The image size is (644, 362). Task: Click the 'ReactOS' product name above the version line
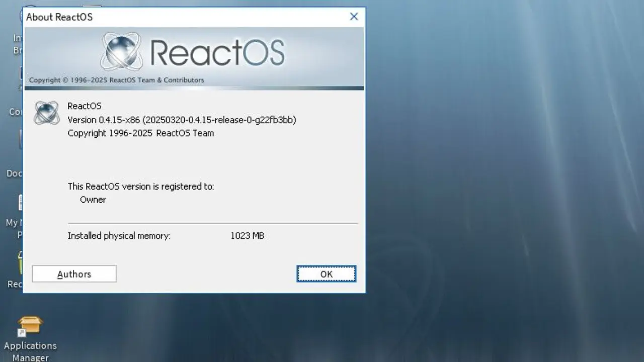85,106
